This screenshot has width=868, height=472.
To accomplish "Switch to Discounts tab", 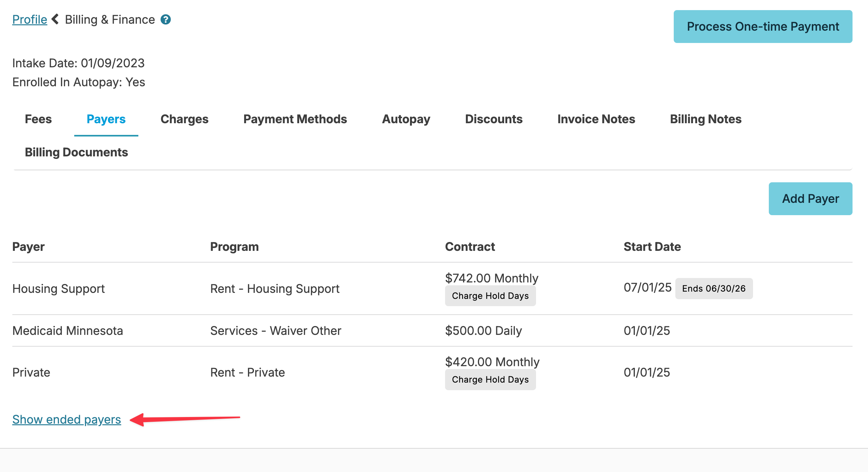I will click(x=493, y=119).
